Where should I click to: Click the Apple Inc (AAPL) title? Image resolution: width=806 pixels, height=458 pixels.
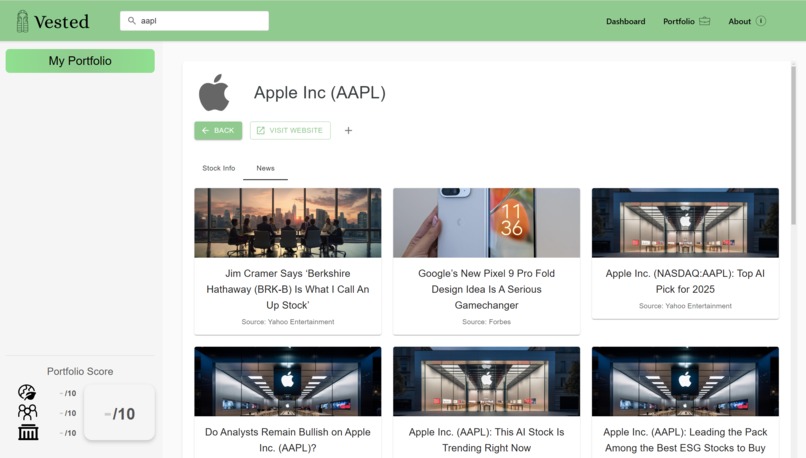pos(320,93)
